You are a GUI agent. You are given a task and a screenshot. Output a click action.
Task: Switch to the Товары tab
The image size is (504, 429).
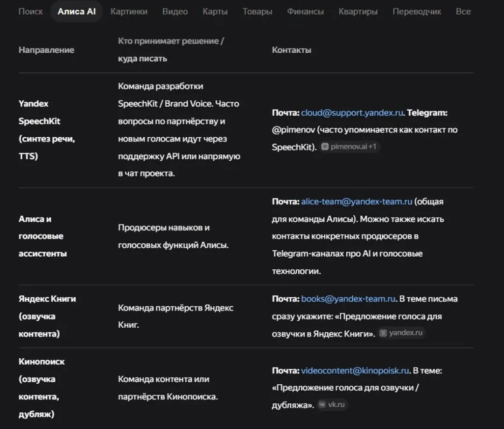click(257, 12)
